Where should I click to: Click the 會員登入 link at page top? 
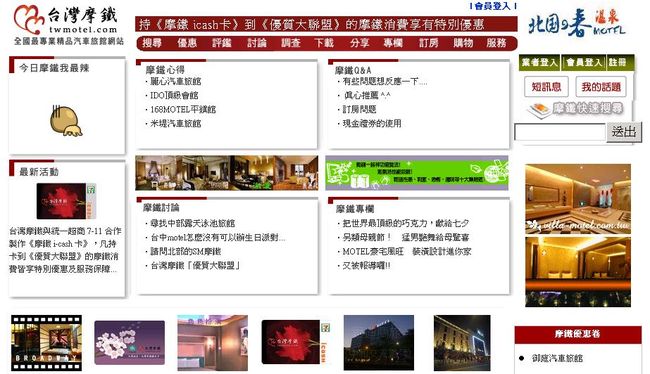point(493,6)
